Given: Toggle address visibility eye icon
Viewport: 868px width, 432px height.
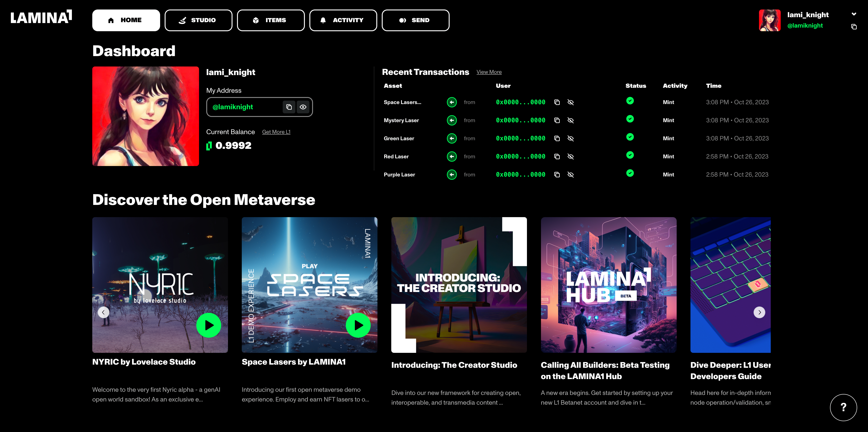Looking at the screenshot, I should pyautogui.click(x=303, y=107).
